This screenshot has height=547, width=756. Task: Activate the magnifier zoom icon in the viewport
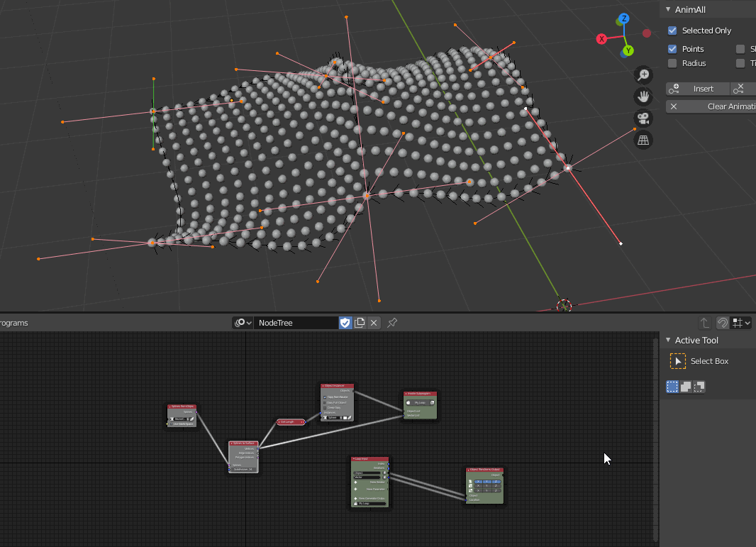pyautogui.click(x=643, y=74)
